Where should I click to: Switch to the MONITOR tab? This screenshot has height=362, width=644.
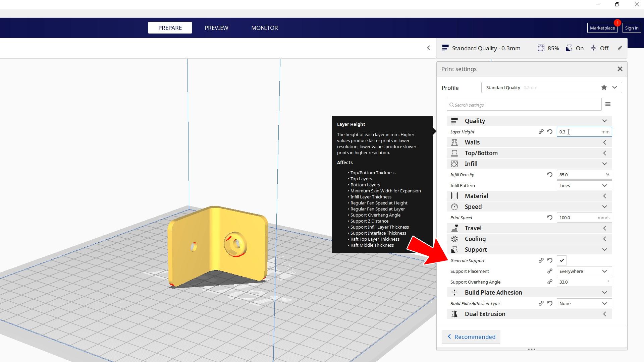point(265,27)
